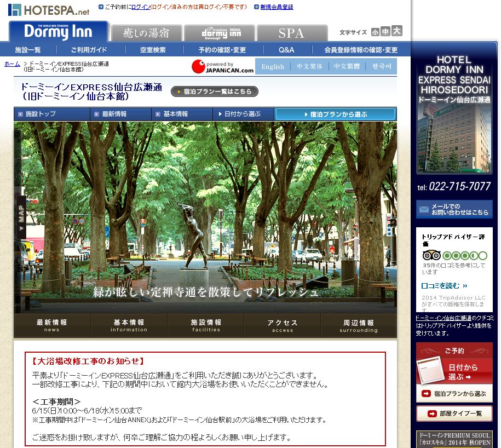Click the ドーミーインPREMIUM SEOUL banner

pos(454,439)
